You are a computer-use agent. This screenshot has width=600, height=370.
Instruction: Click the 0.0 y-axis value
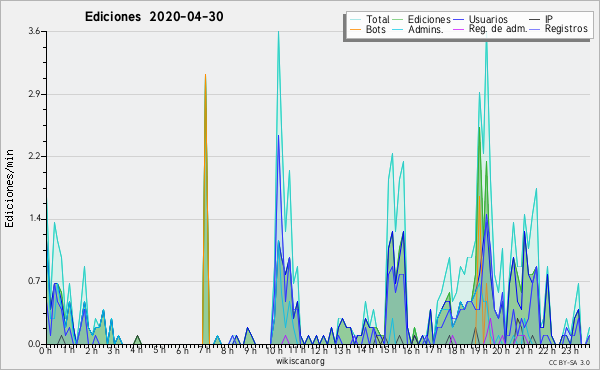[x=34, y=344]
